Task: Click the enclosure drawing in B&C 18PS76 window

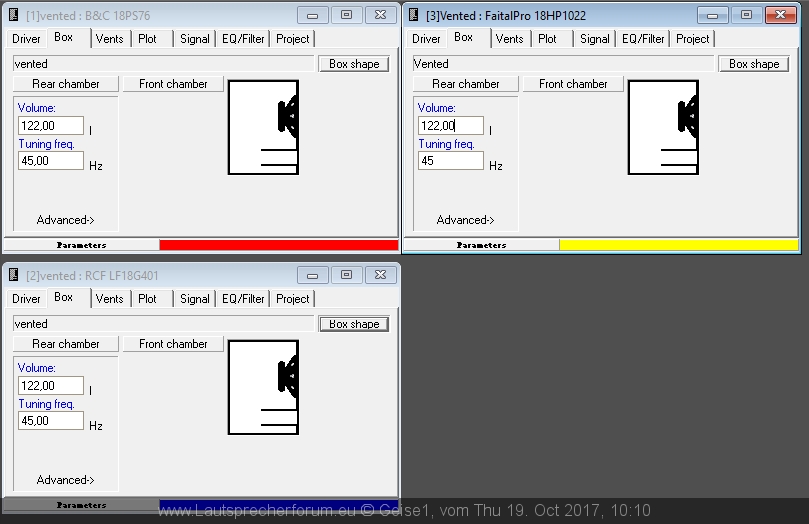Action: pos(263,127)
